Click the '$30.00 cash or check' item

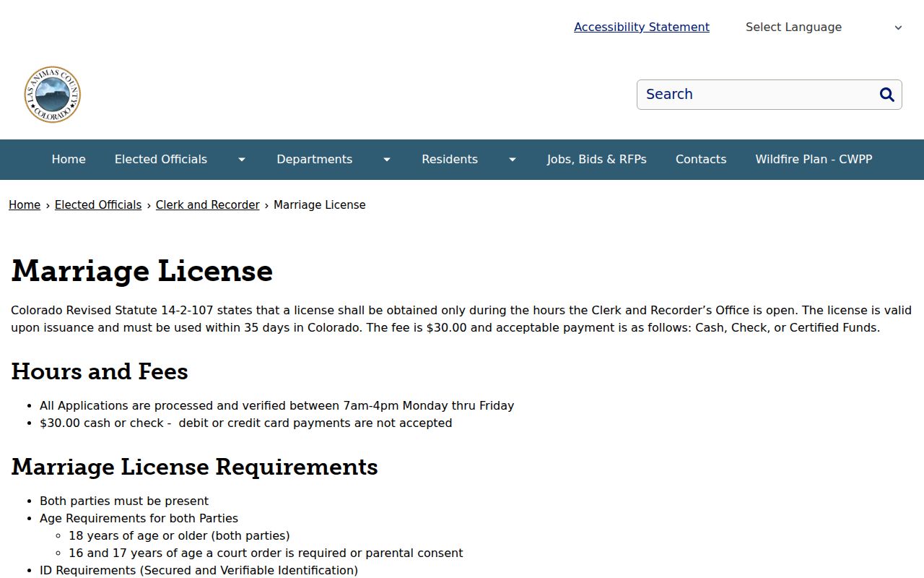click(x=246, y=423)
